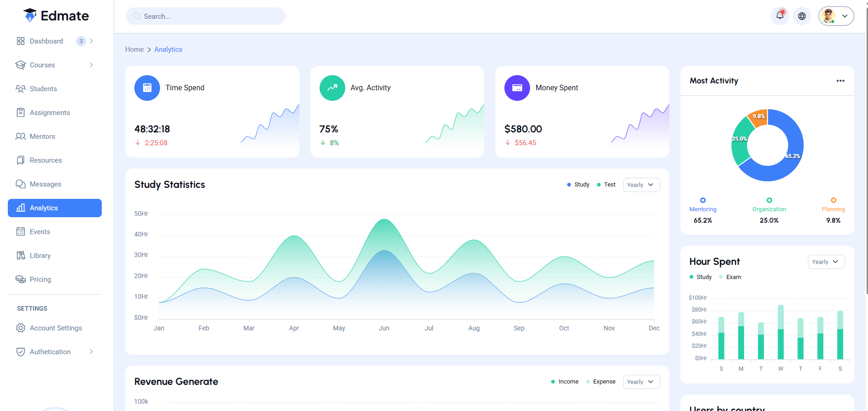The width and height of the screenshot is (868, 411).
Task: Click the Dashboard grid icon
Action: click(x=21, y=41)
